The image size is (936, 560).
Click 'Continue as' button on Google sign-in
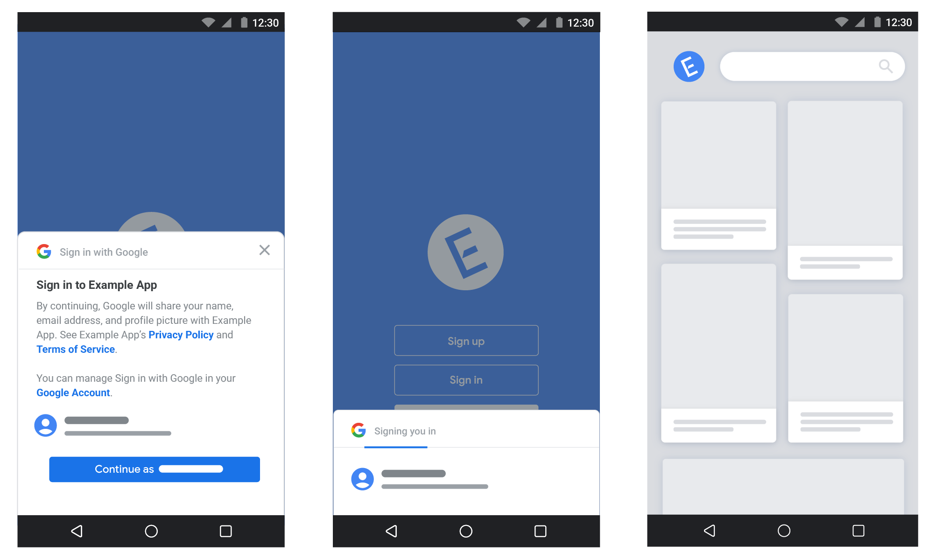152,469
